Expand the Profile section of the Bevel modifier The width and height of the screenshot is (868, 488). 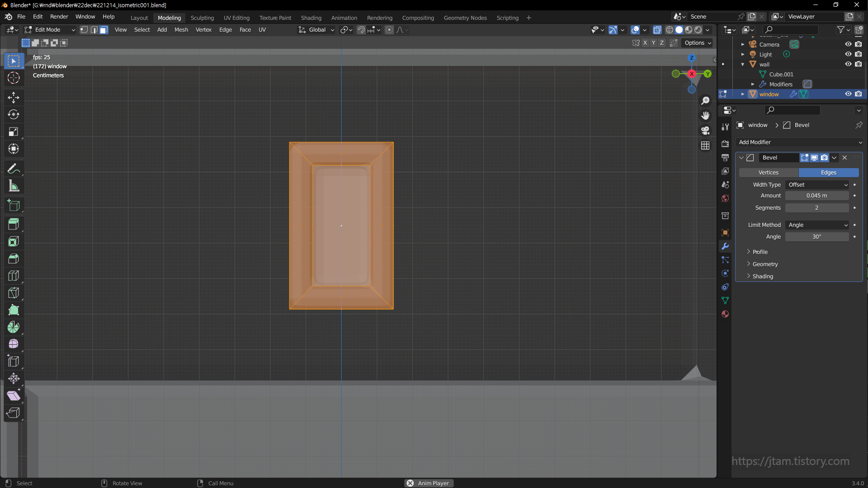coord(759,252)
